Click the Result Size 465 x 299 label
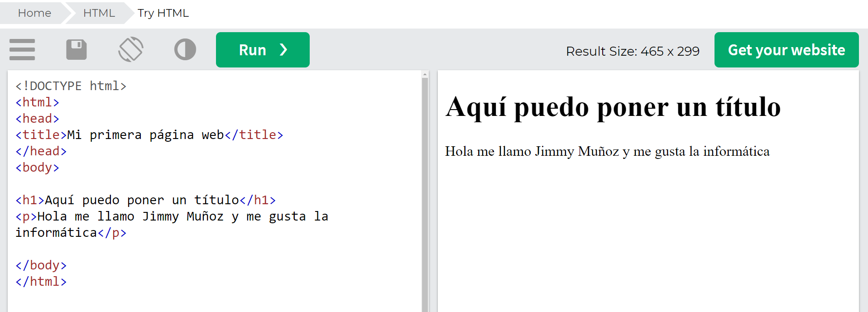 [632, 51]
